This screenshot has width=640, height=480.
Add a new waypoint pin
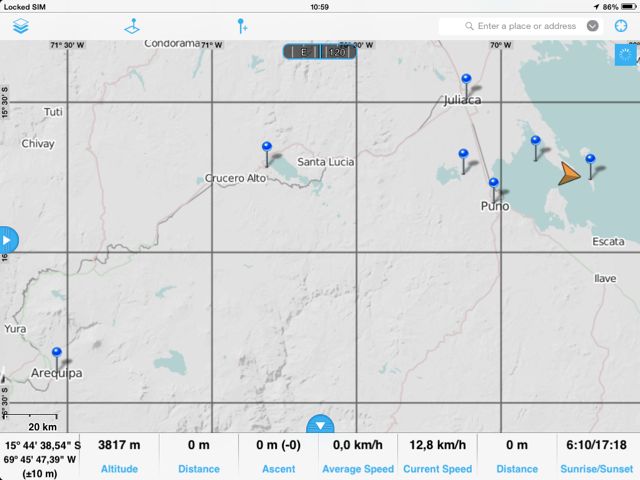[x=242, y=26]
